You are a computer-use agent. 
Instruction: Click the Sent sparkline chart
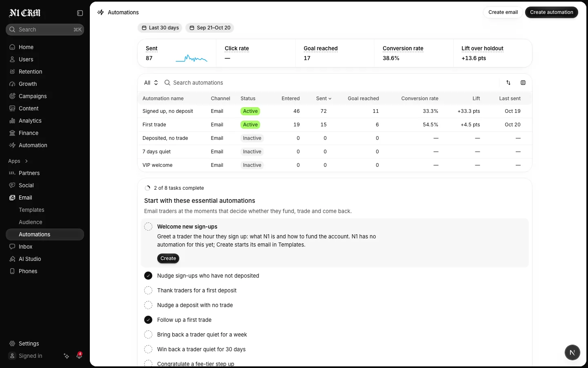(192, 58)
